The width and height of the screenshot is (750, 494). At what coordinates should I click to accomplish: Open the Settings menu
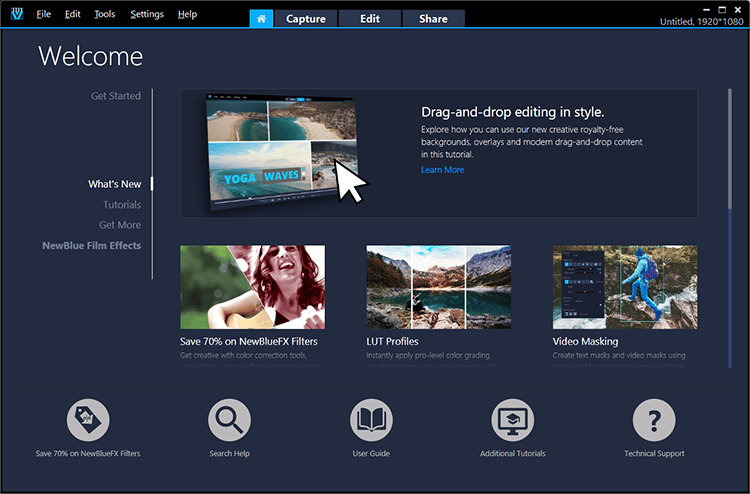(x=147, y=15)
